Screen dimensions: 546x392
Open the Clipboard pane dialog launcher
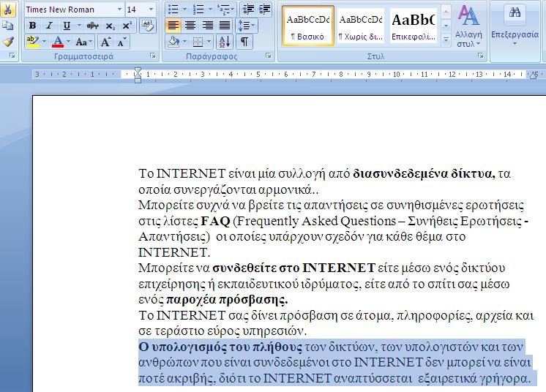tap(12, 56)
